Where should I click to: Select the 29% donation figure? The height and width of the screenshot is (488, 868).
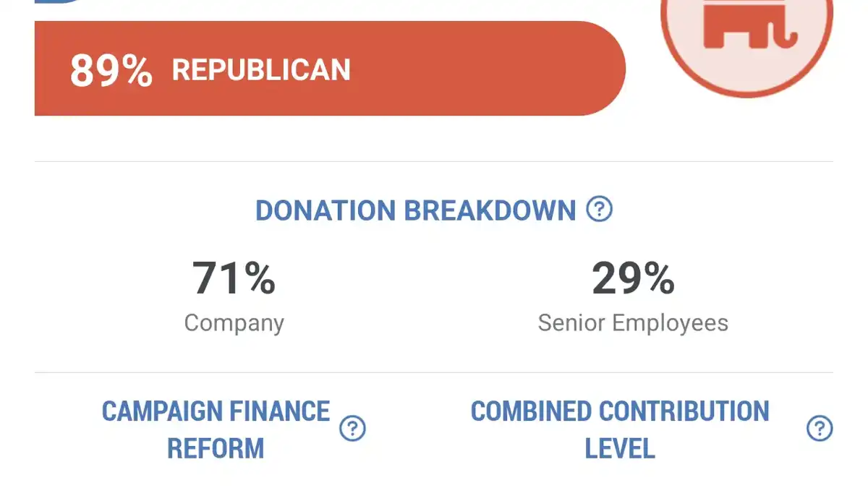(x=633, y=278)
